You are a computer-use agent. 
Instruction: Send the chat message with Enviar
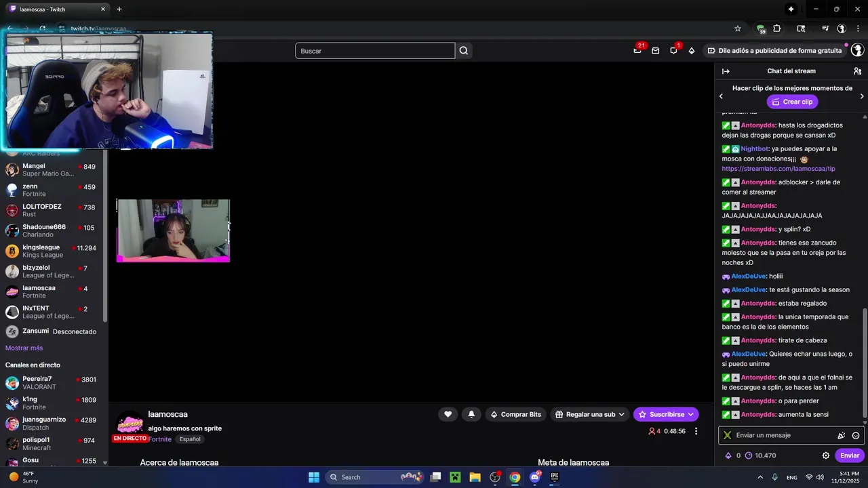pos(850,455)
